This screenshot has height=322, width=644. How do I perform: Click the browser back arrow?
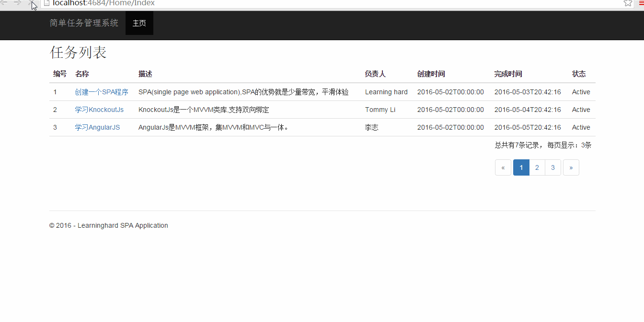point(4,3)
